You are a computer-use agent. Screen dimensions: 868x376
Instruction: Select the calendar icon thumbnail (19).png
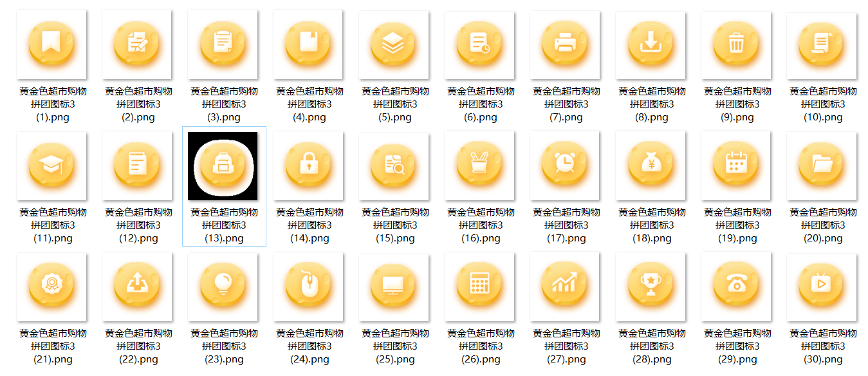[x=736, y=166]
